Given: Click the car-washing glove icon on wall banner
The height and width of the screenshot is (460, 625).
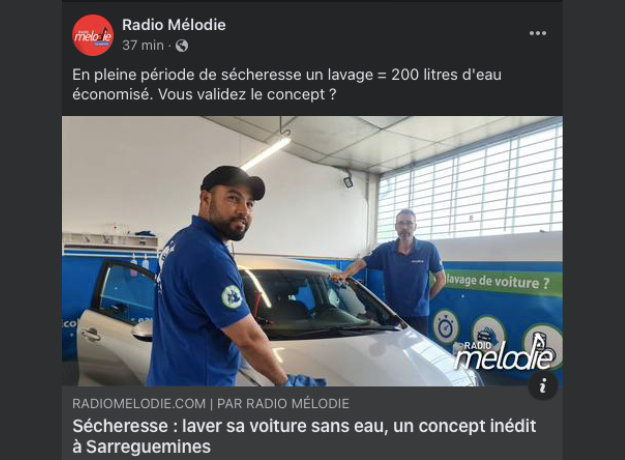Looking at the screenshot, I should [485, 333].
